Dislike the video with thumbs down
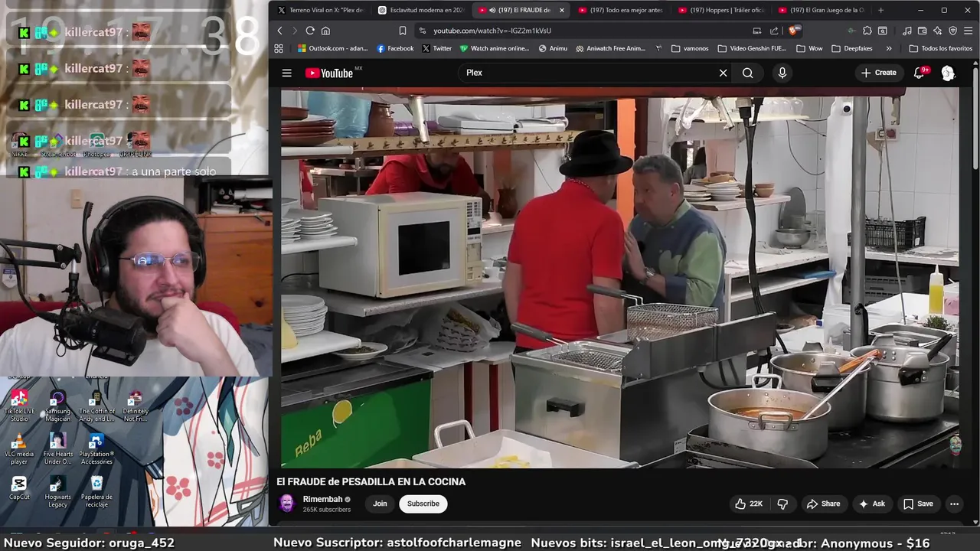This screenshot has width=980, height=551. pyautogui.click(x=782, y=504)
